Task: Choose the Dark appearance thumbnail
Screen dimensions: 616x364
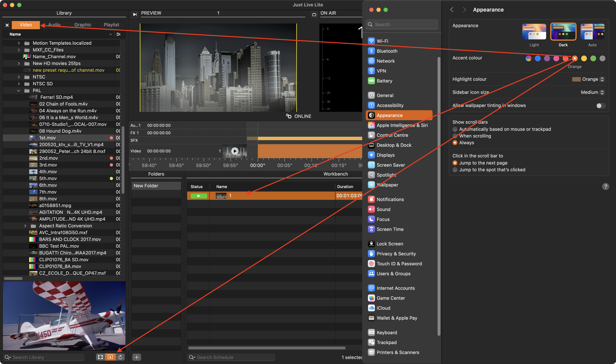Action: click(563, 32)
